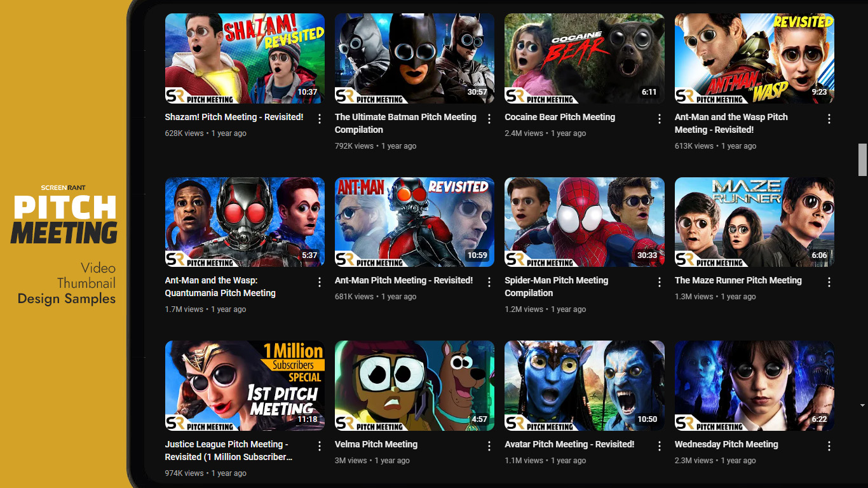This screenshot has height=488, width=868.
Task: Play the Ant-Man Revisited thumbnail
Action: tap(414, 222)
